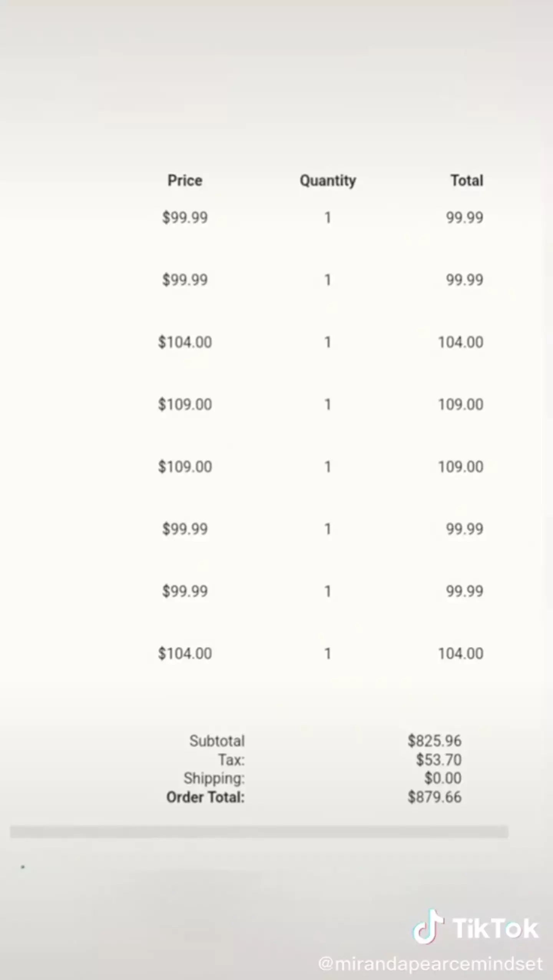This screenshot has height=980, width=553.
Task: Click the Price column header
Action: click(185, 181)
